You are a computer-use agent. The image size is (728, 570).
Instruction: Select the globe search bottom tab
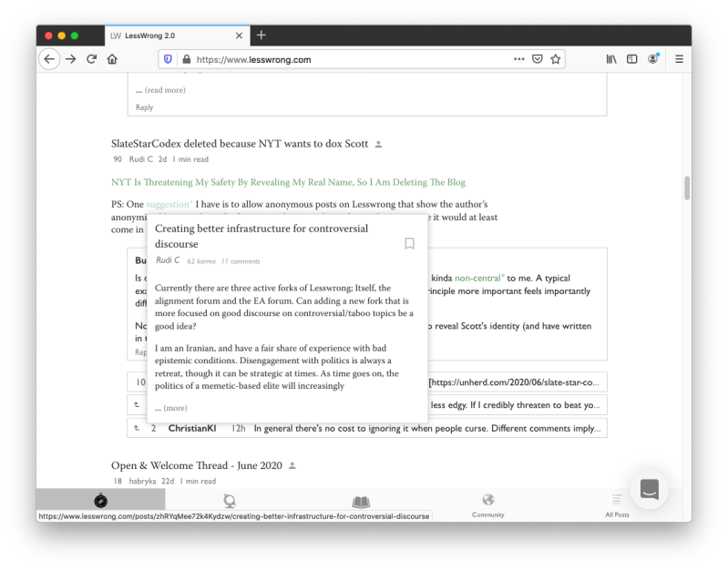[230, 501]
